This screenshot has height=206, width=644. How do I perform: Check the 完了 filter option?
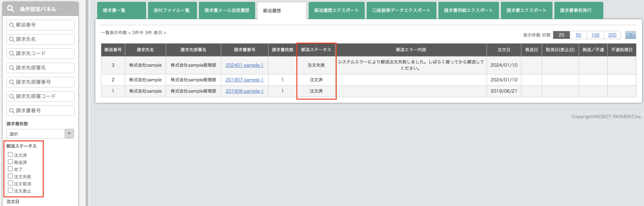pos(10,169)
